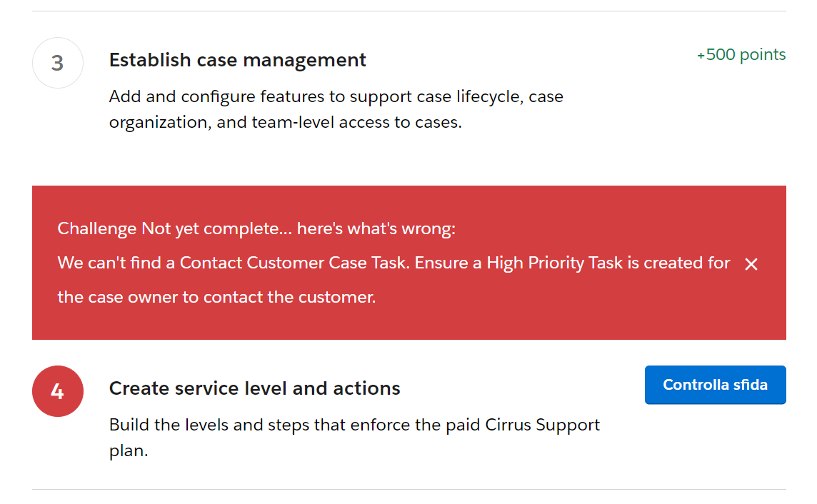This screenshot has width=817, height=504.
Task: Click the 'organization, and team-level access' text line
Action: click(286, 122)
